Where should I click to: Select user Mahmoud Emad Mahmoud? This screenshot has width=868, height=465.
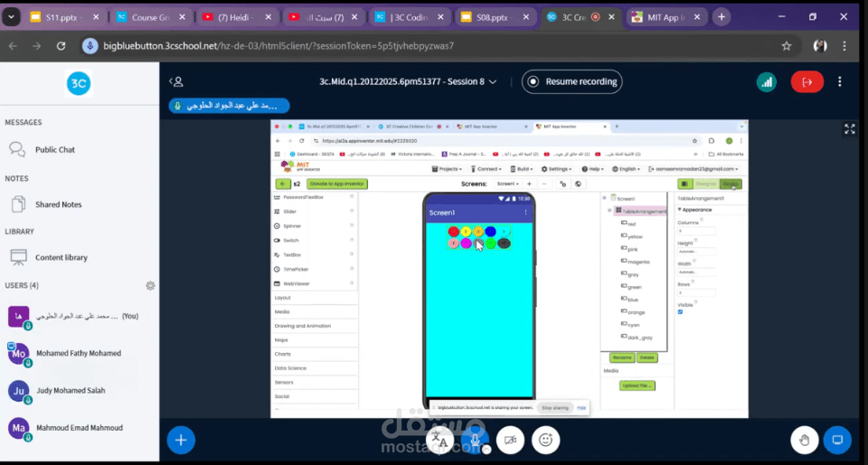coord(80,427)
